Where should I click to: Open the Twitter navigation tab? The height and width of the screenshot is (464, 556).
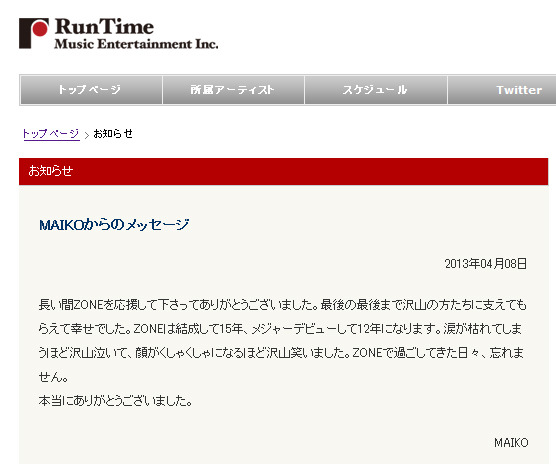(502, 90)
